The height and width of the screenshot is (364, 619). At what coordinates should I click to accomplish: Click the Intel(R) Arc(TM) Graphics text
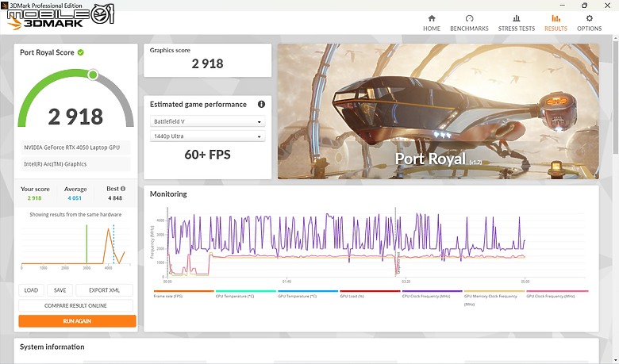(56, 164)
